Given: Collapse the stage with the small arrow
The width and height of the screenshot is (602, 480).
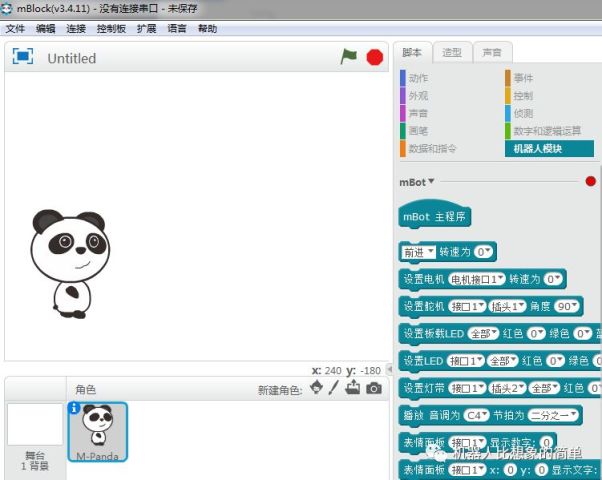Looking at the screenshot, I should click(x=389, y=369).
